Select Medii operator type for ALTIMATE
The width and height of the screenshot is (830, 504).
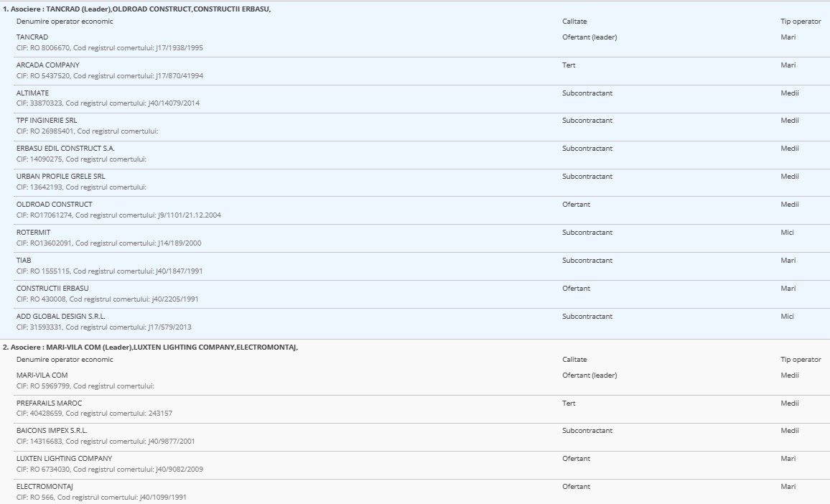click(790, 93)
